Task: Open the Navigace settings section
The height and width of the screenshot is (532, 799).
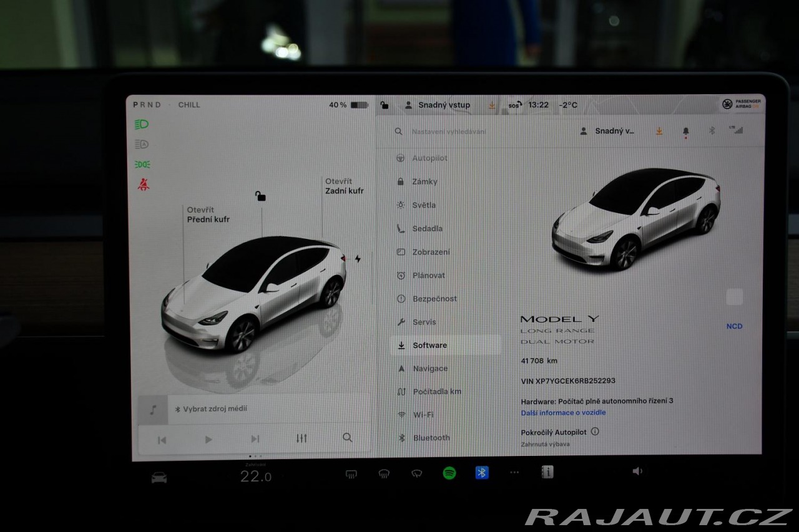Action: click(429, 369)
